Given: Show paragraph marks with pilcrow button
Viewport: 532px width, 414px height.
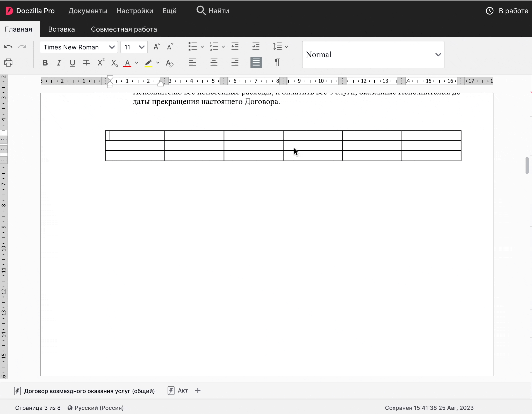Looking at the screenshot, I should 277,62.
